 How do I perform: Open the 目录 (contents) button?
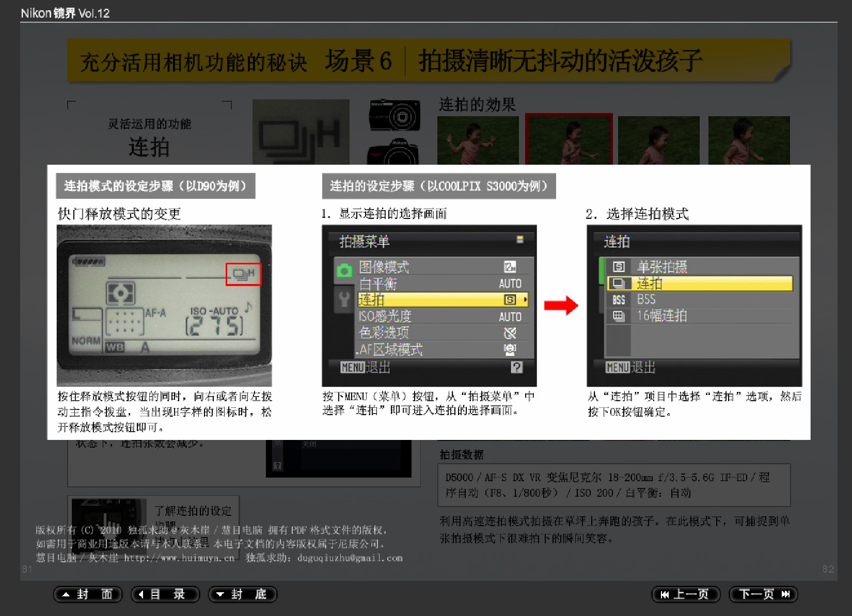tap(165, 594)
